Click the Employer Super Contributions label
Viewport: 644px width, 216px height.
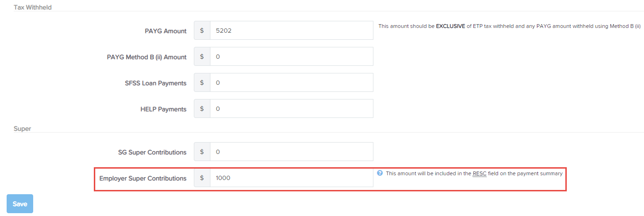pyautogui.click(x=143, y=178)
